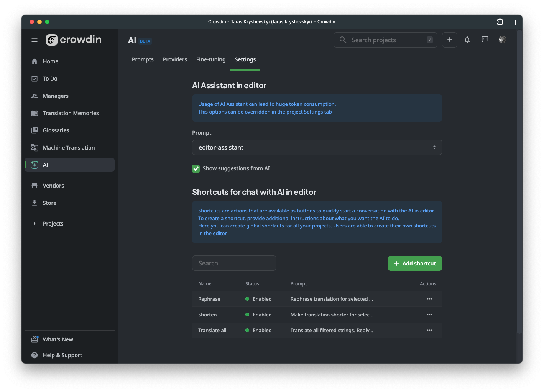Click the Vendors storefront icon
Screen dimensions: 544x392
click(x=35, y=186)
